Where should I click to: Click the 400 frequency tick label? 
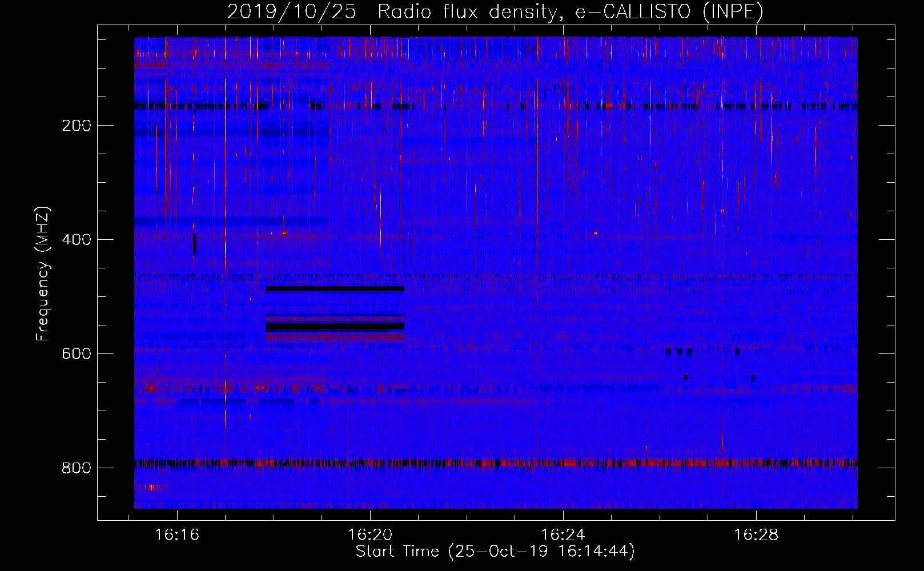coord(77,240)
